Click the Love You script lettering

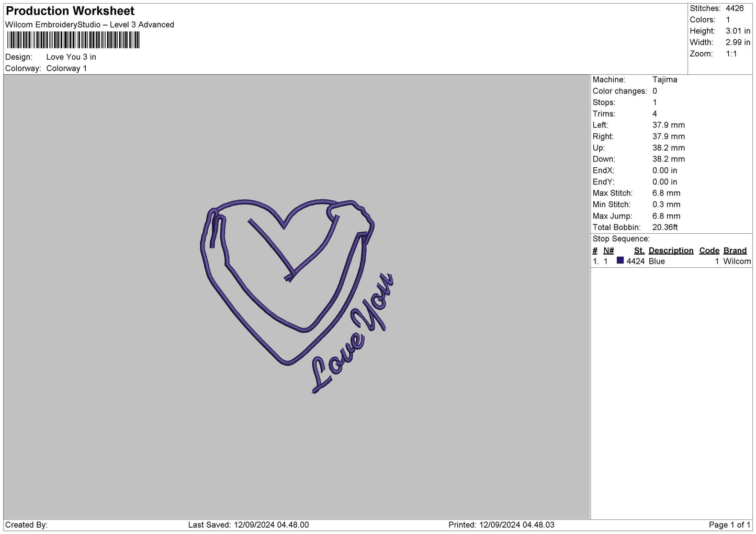click(352, 333)
